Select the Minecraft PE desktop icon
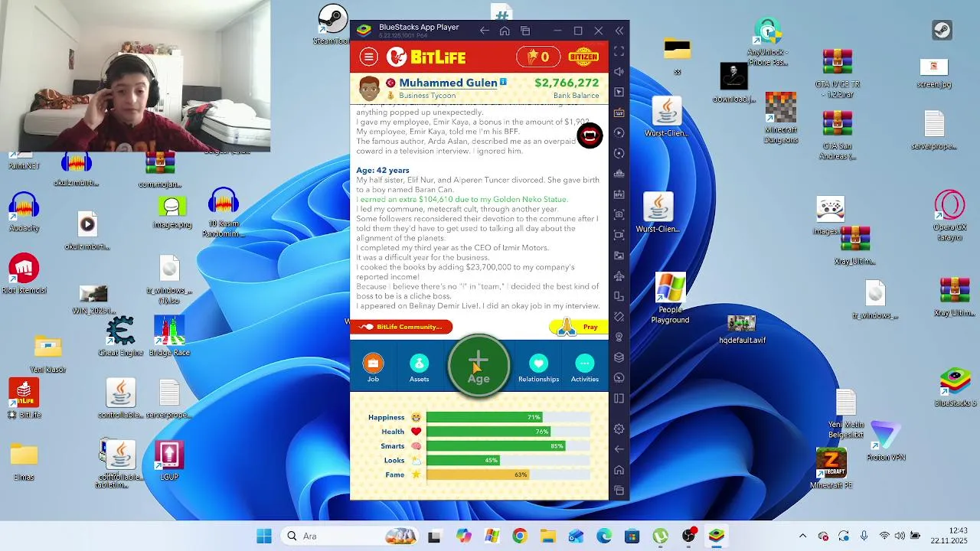 831,468
